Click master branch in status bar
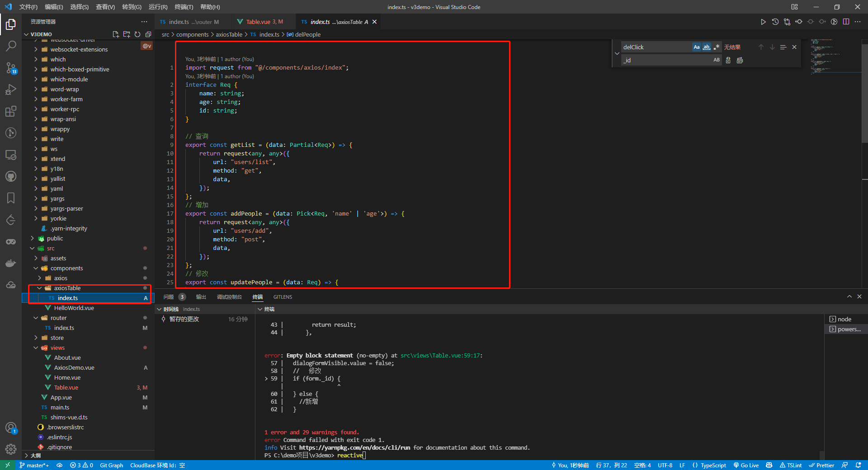The image size is (868, 470). (34, 465)
